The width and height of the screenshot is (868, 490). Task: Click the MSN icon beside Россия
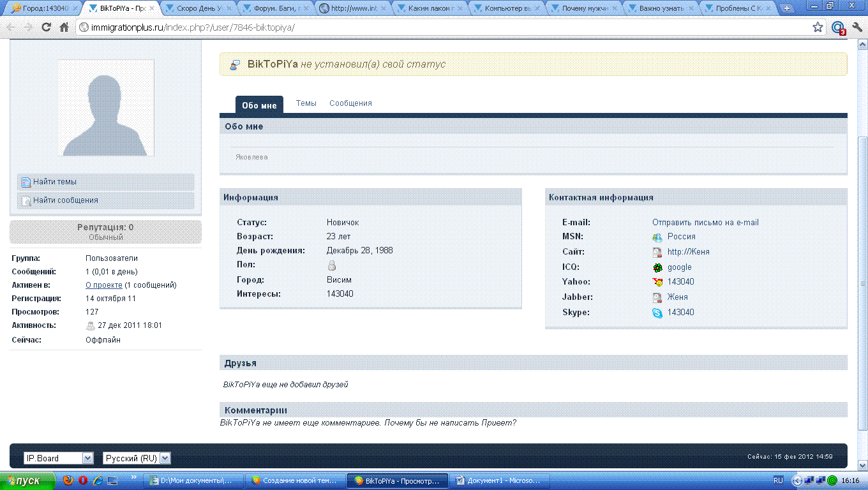click(657, 237)
